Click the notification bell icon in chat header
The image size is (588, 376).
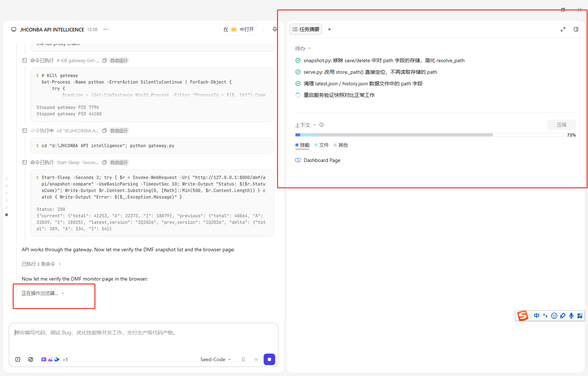[x=275, y=29]
